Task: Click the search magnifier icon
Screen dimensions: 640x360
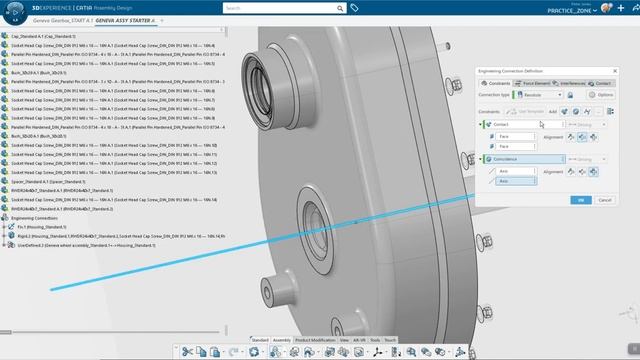Action: pyautogui.click(x=340, y=8)
